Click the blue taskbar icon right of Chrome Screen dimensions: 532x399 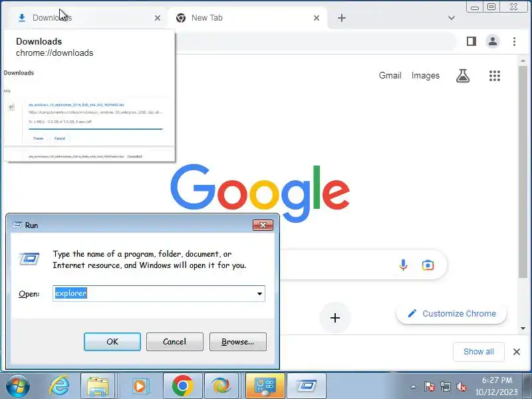[221, 386]
